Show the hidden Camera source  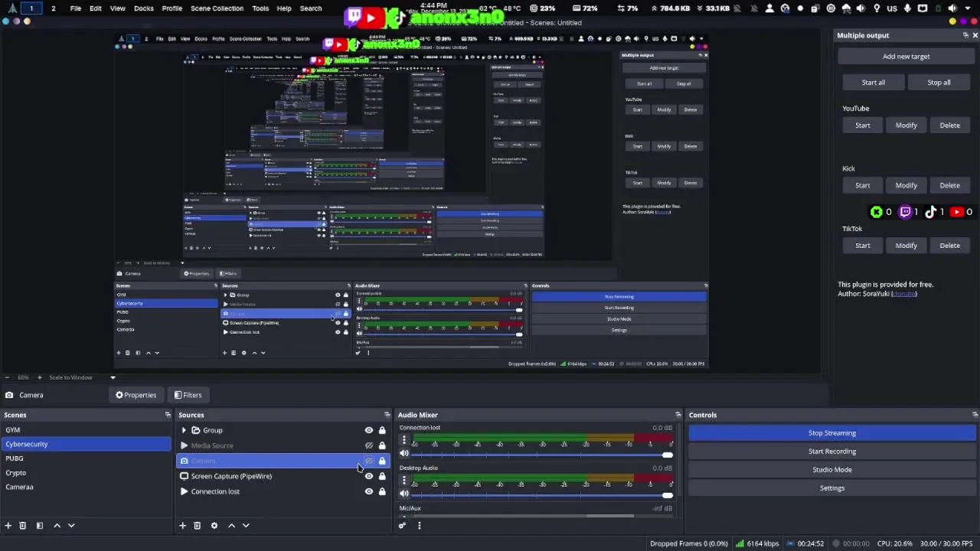point(369,461)
